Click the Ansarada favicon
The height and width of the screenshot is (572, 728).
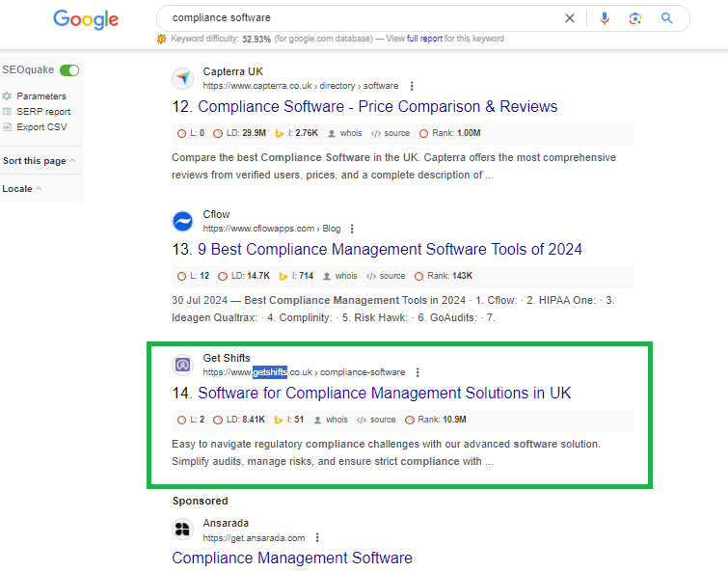coord(183,530)
